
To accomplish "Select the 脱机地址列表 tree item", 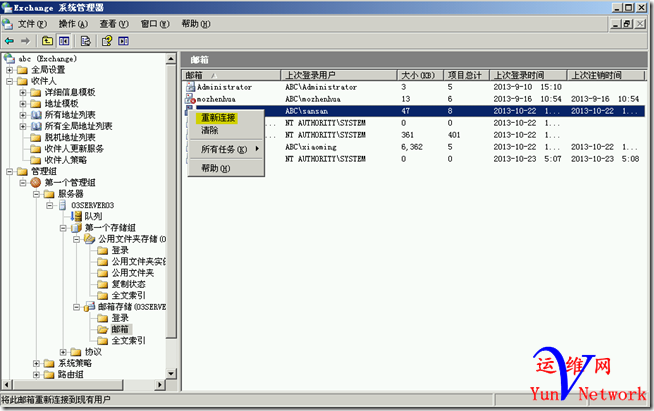I will pos(70,137).
